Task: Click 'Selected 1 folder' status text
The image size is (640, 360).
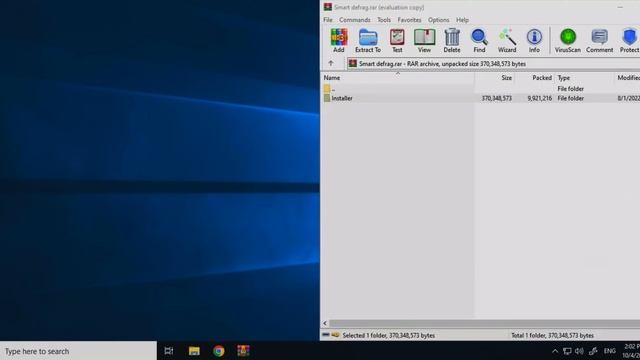Action: point(389,336)
